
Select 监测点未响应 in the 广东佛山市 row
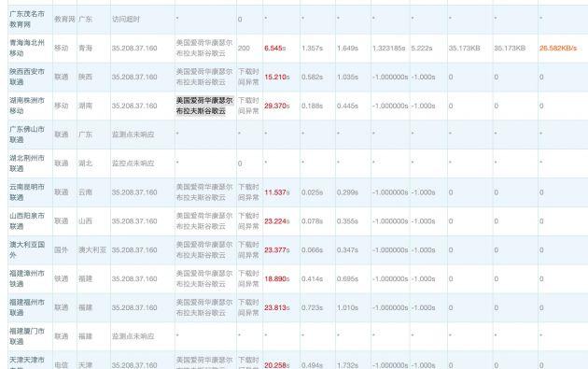pos(133,135)
